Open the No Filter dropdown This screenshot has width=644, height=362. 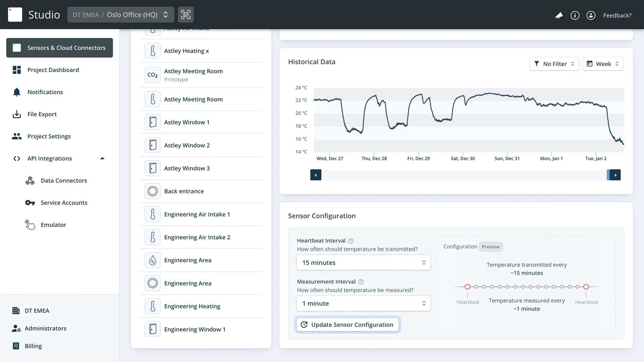point(554,64)
